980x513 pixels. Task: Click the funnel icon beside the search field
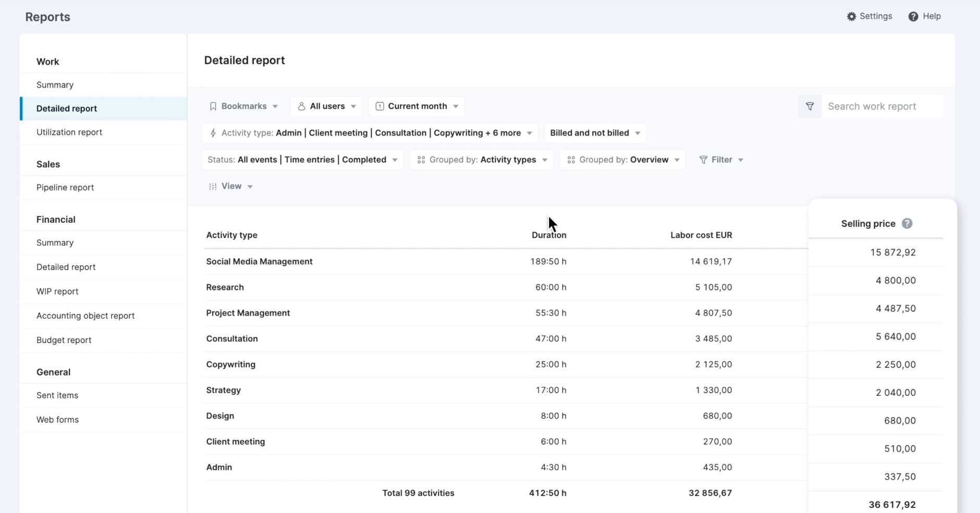point(810,106)
